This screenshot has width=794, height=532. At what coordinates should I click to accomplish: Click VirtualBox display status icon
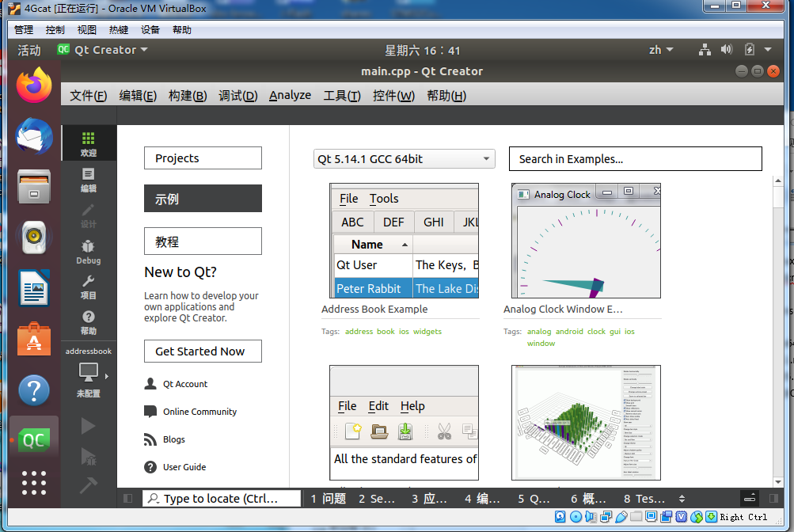652,517
